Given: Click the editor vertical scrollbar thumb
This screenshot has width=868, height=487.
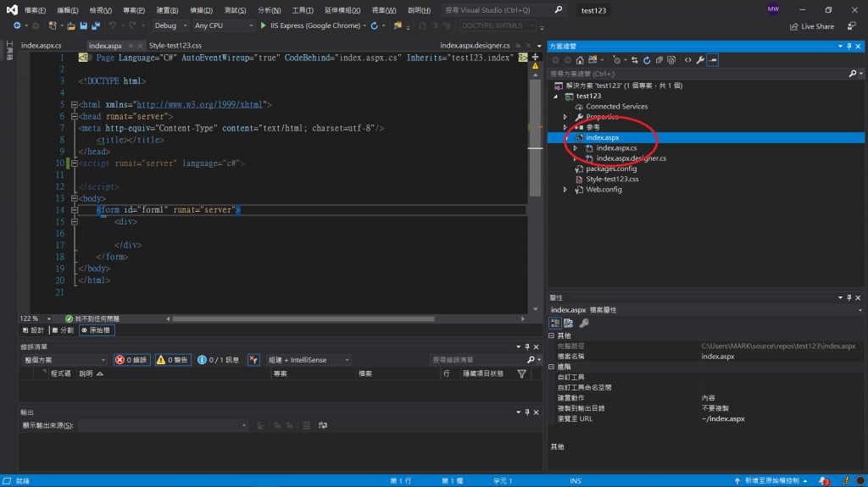Looking at the screenshot, I should tap(535, 138).
